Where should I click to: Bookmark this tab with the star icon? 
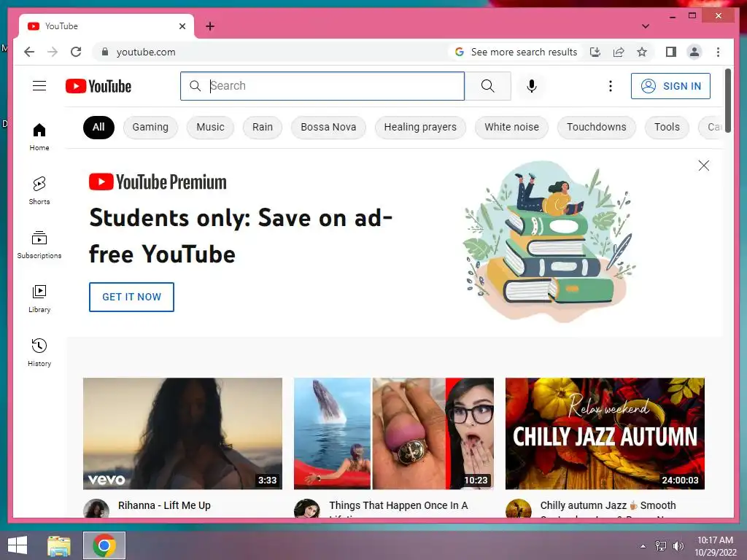642,52
